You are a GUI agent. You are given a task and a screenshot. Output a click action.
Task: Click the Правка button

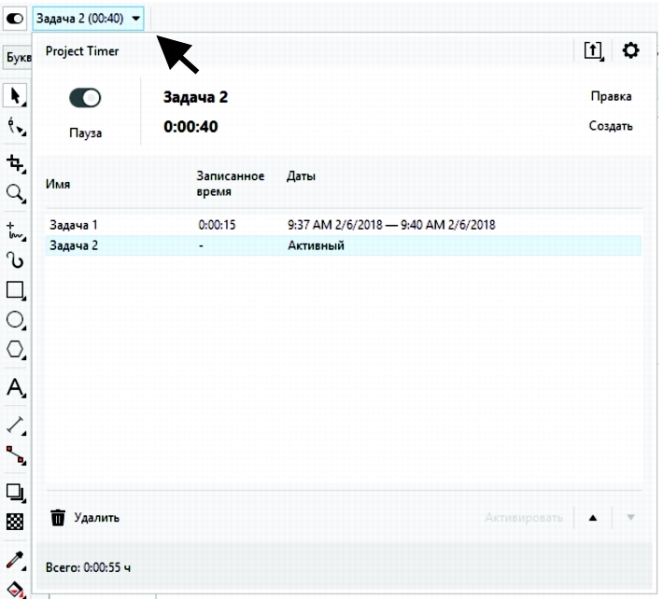click(x=610, y=97)
